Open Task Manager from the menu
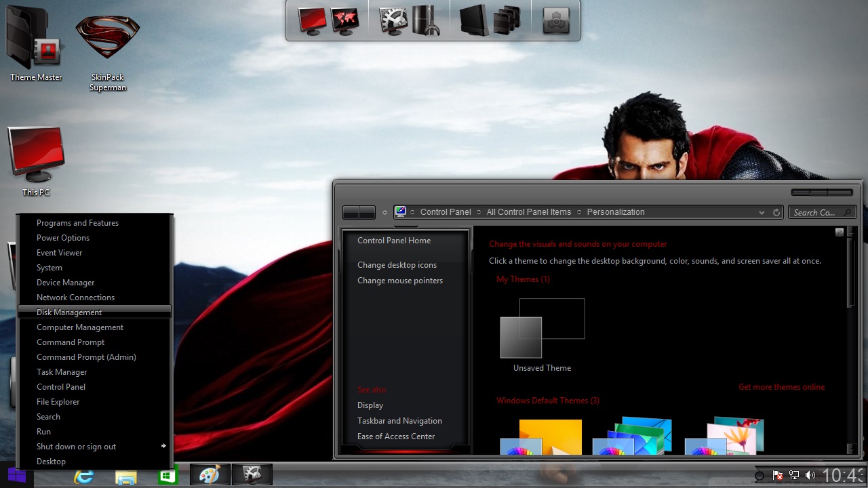 pos(94,372)
